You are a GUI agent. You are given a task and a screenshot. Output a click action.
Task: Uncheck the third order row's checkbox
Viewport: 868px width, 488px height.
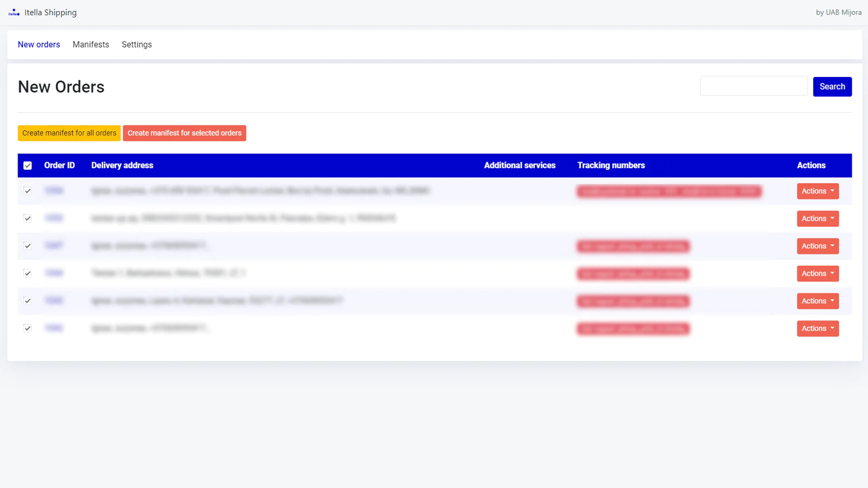(x=28, y=246)
